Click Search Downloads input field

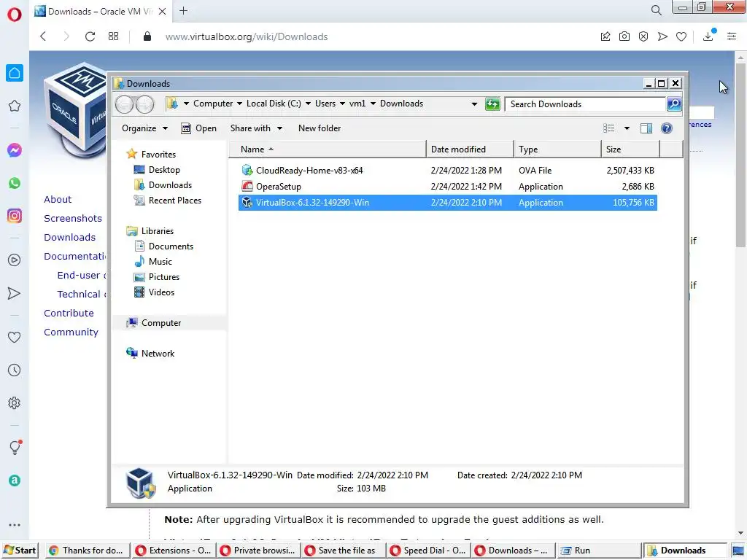pyautogui.click(x=585, y=104)
